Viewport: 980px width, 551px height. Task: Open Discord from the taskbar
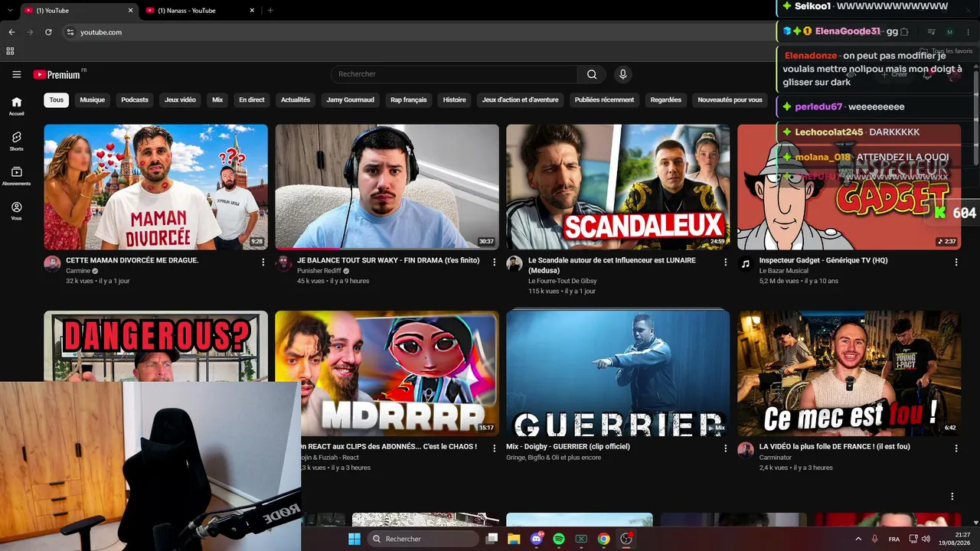536,539
